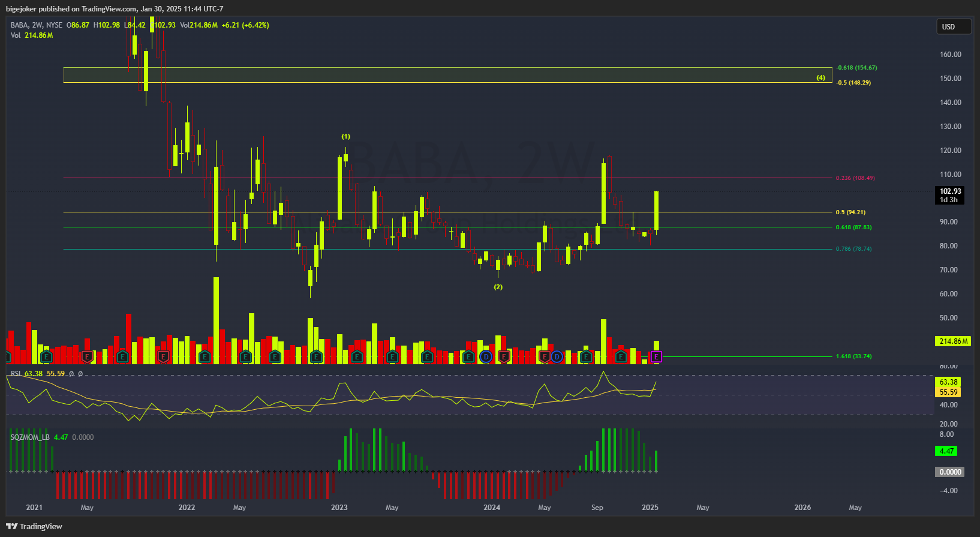
Task: Select the -0.5 (148.29) Fibonacci label
Action: pyautogui.click(x=853, y=83)
